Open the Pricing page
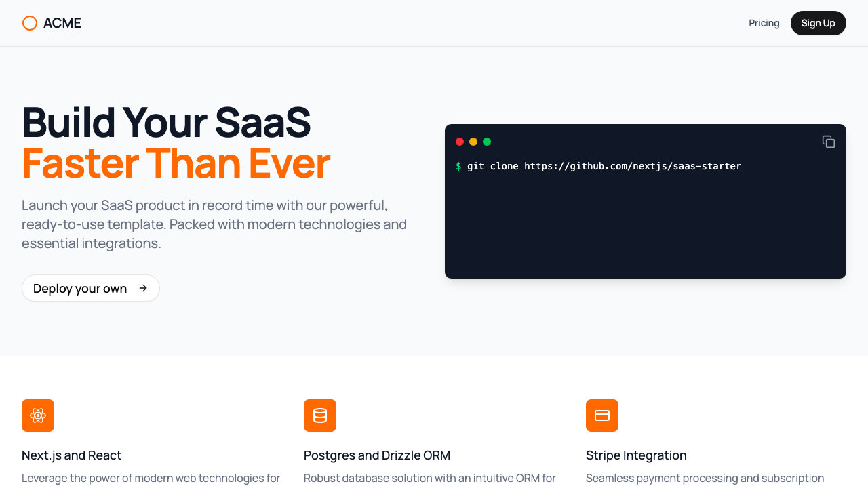This screenshot has width=868, height=488. pos(764,22)
